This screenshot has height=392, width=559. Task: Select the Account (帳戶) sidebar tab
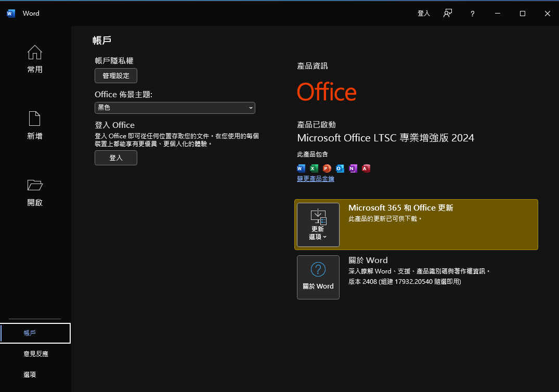[35, 333]
